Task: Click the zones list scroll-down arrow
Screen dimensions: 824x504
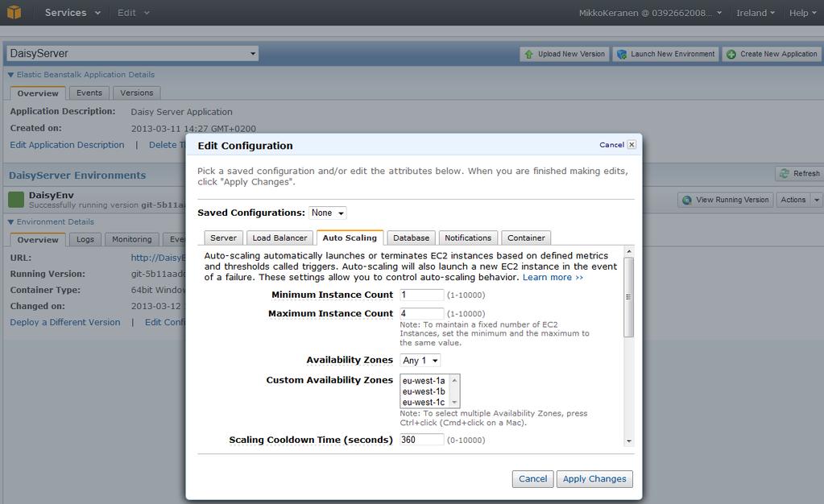Action: (455, 403)
